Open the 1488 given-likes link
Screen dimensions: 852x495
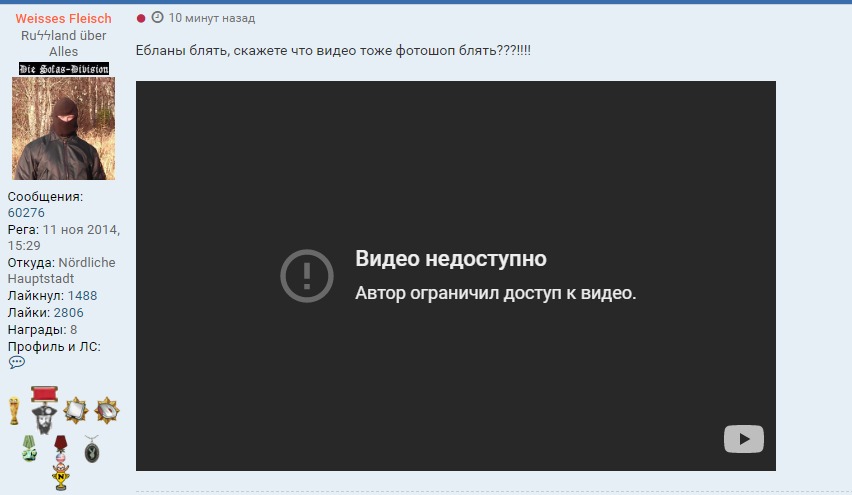click(x=82, y=296)
